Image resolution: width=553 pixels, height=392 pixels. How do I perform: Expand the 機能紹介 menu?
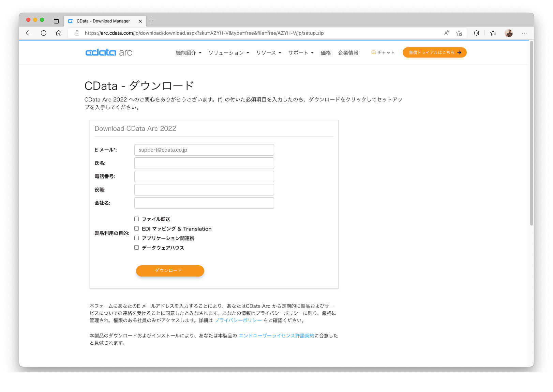[189, 53]
